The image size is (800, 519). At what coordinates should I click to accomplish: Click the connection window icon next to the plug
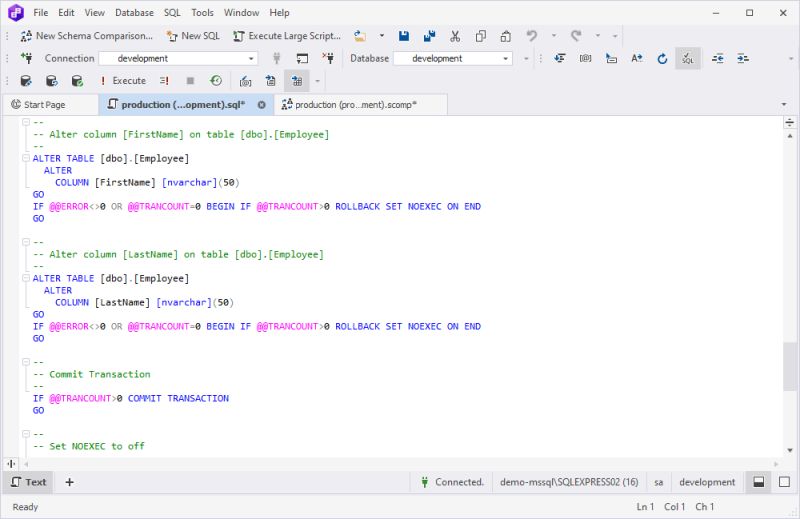303,58
